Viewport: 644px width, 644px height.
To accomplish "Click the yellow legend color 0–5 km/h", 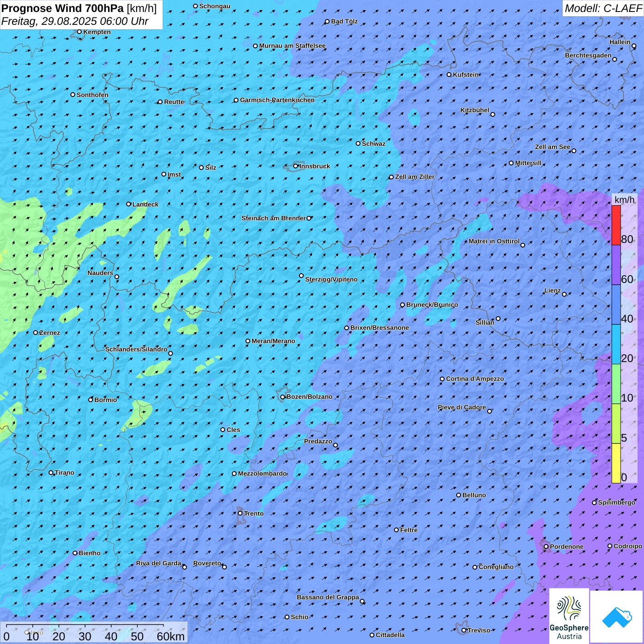I will tap(616, 463).
